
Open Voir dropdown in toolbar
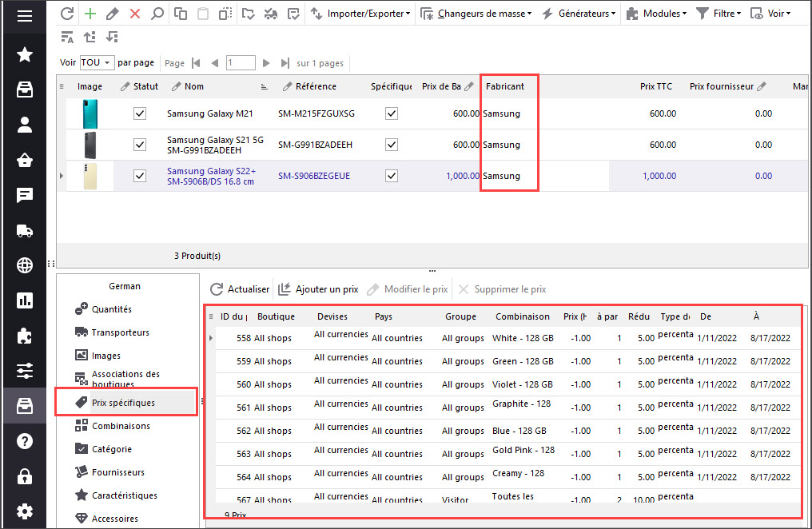771,14
